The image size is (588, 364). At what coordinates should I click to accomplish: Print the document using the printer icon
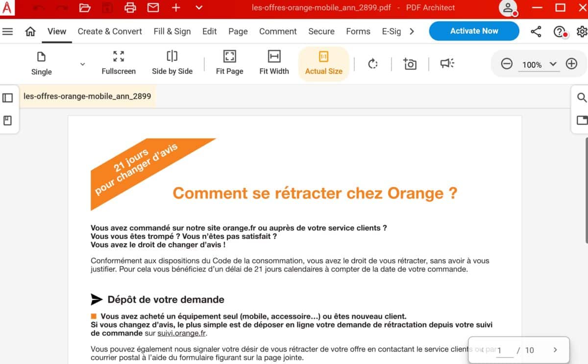coord(130,8)
